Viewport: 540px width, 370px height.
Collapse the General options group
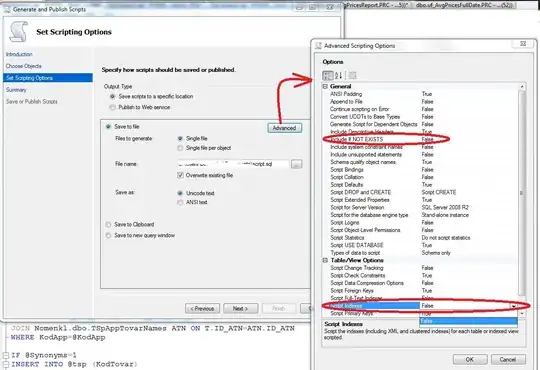(325, 86)
